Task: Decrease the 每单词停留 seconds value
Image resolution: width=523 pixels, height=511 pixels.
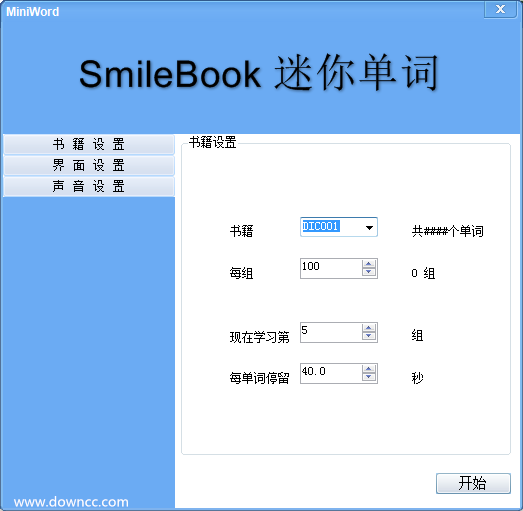Action: pos(369,377)
